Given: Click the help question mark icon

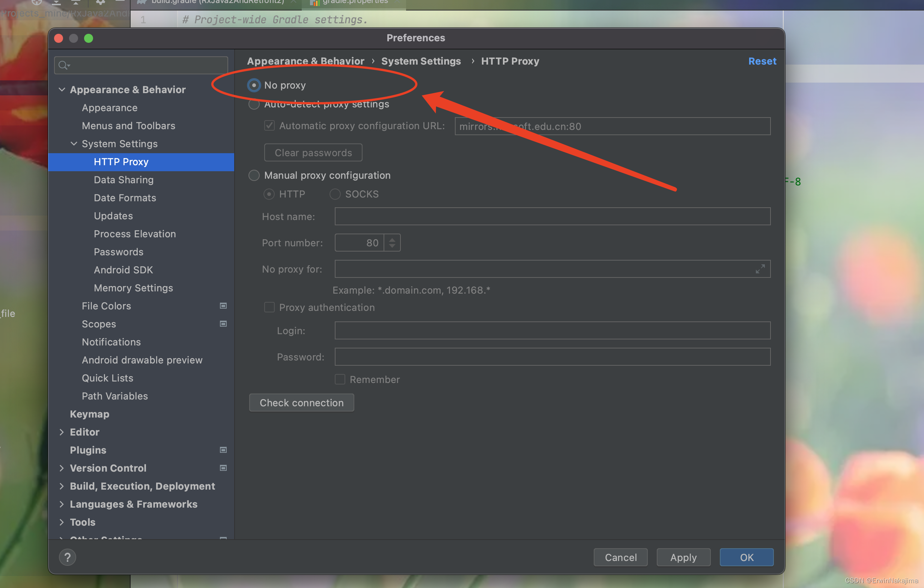Looking at the screenshot, I should click(68, 557).
